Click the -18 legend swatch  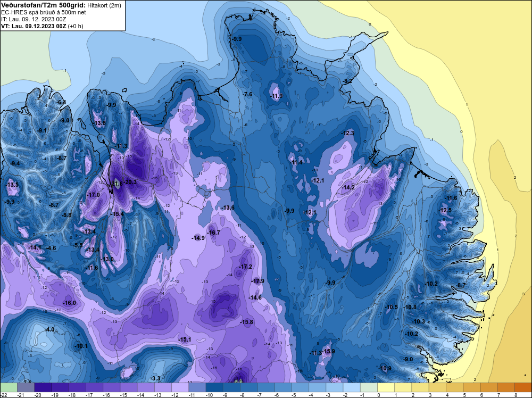click(77, 387)
